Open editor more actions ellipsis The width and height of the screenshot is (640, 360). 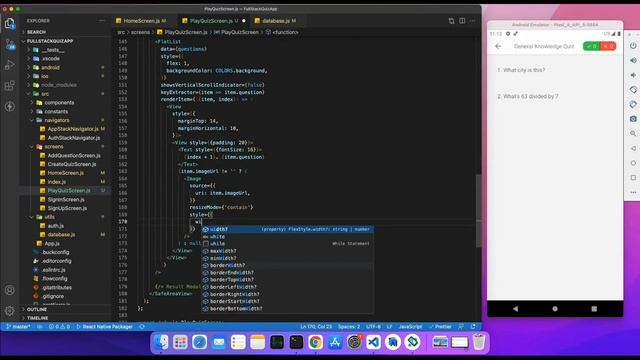pos(473,21)
